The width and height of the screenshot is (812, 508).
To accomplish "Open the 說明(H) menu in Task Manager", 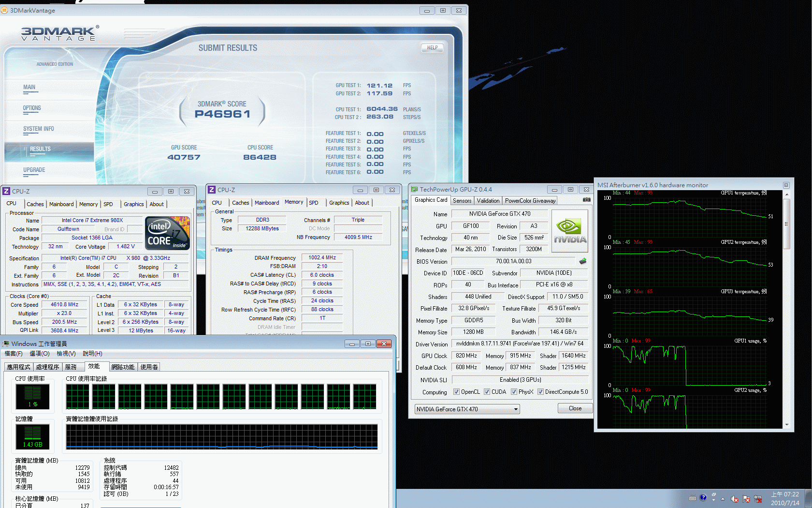I will pos(92,354).
